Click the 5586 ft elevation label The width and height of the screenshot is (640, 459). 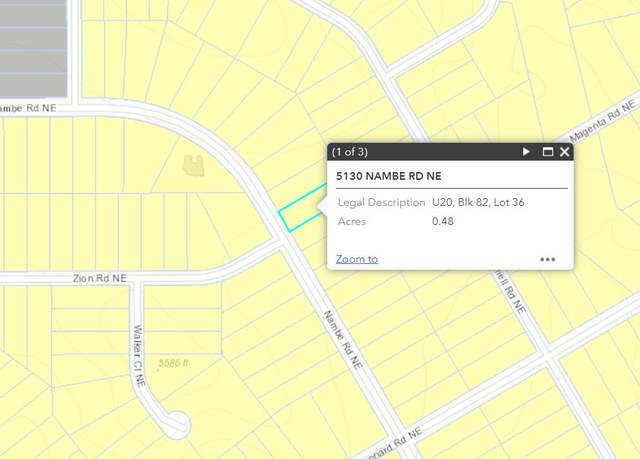coord(173,363)
